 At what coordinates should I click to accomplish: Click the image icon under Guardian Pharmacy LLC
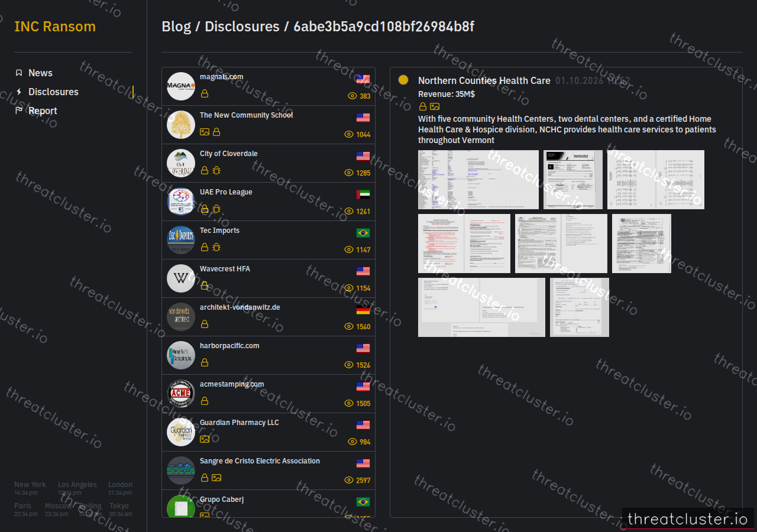pos(205,439)
